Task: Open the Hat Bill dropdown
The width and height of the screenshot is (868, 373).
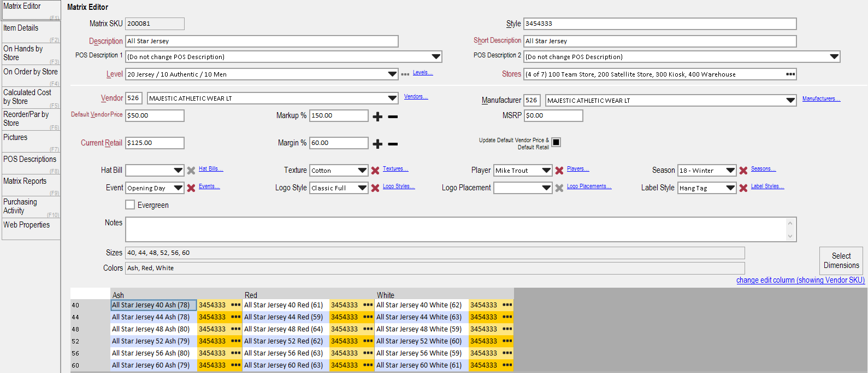Action: coord(178,171)
